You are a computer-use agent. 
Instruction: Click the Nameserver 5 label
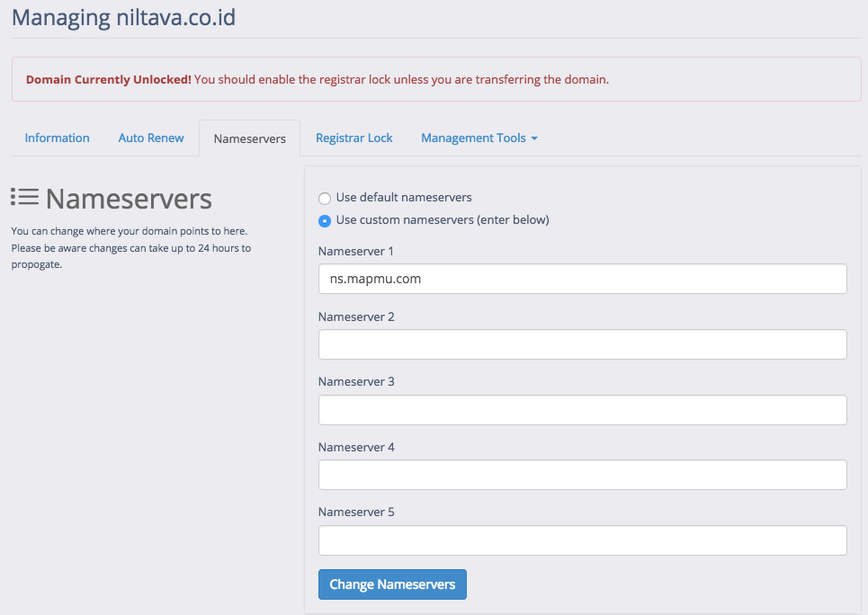point(356,512)
